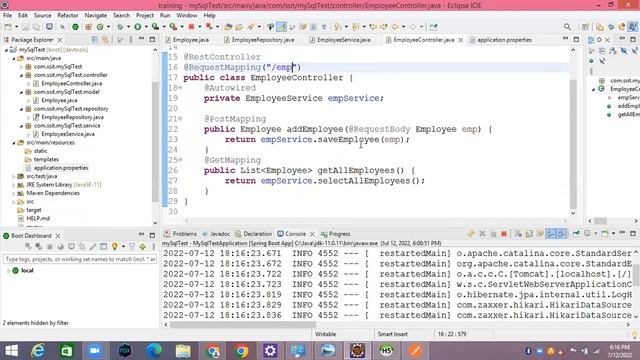
Task: Open the File menu
Action: point(7,16)
